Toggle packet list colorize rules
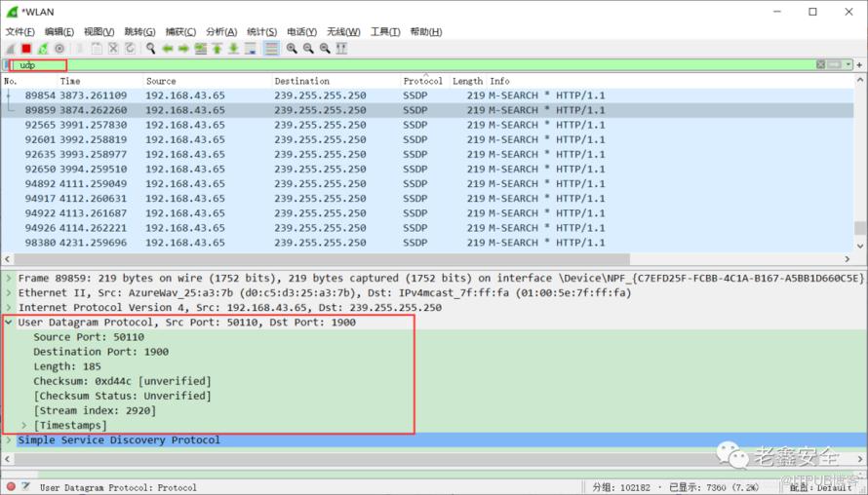 pyautogui.click(x=271, y=48)
